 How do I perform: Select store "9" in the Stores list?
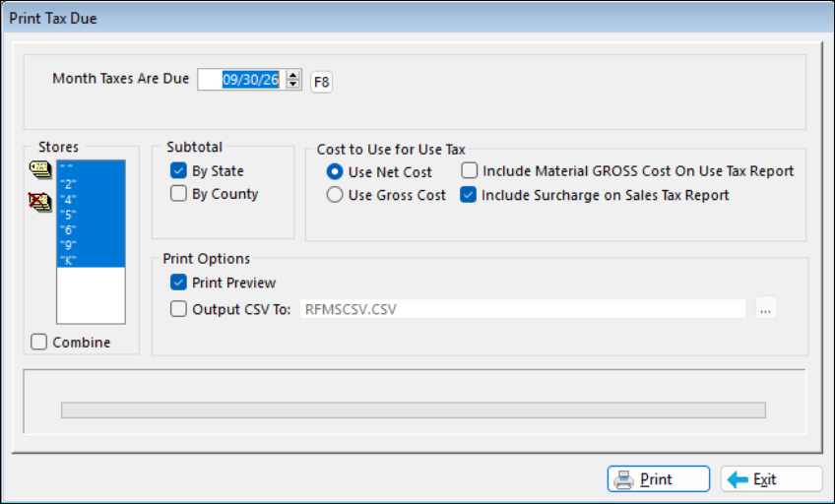pos(91,245)
